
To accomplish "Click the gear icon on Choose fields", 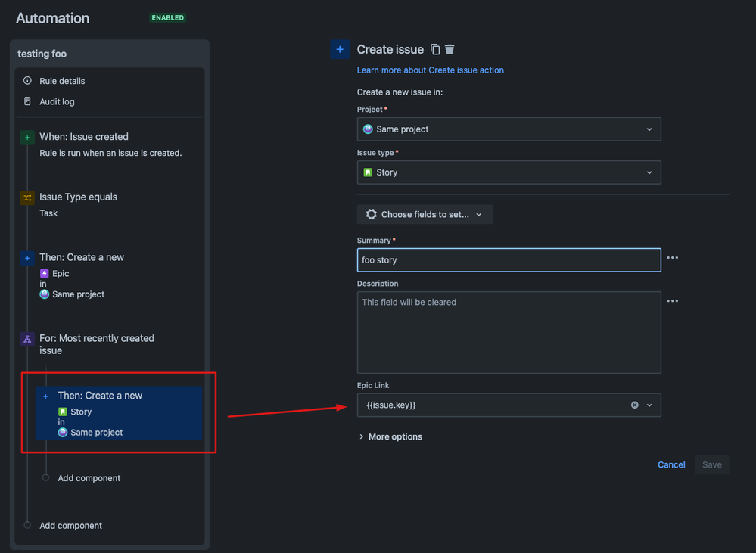I will tap(372, 214).
